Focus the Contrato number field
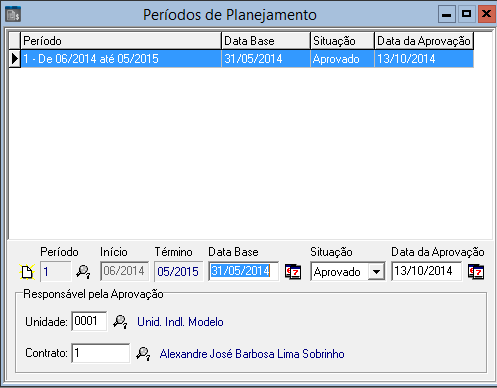Viewport: 497px width, 388px height. (x=100, y=353)
